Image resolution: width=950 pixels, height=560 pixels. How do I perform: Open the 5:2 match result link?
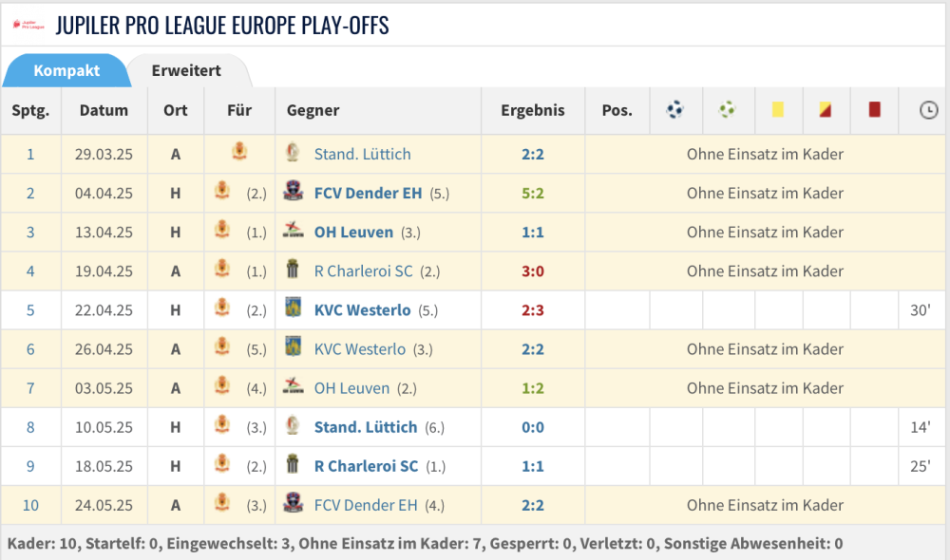[x=533, y=193]
